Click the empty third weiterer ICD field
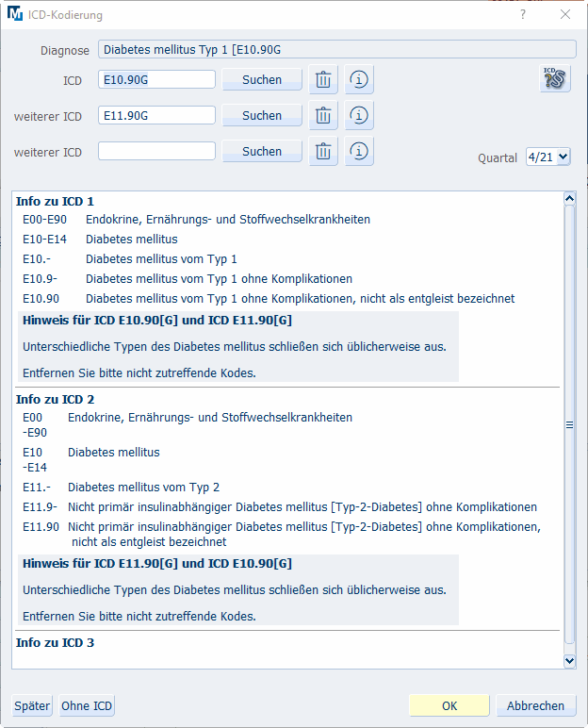The width and height of the screenshot is (588, 728). 156,152
